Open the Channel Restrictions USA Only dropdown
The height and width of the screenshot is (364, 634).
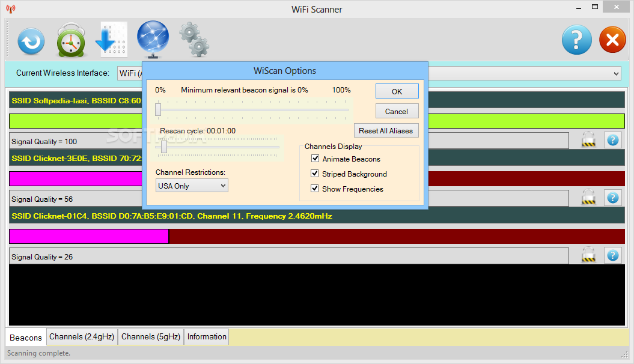click(x=192, y=186)
